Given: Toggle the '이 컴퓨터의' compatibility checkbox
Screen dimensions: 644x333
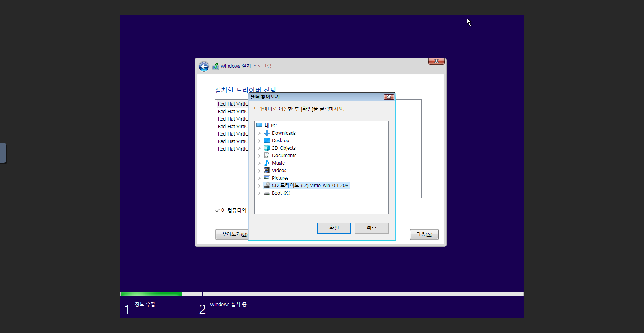Looking at the screenshot, I should pos(217,210).
